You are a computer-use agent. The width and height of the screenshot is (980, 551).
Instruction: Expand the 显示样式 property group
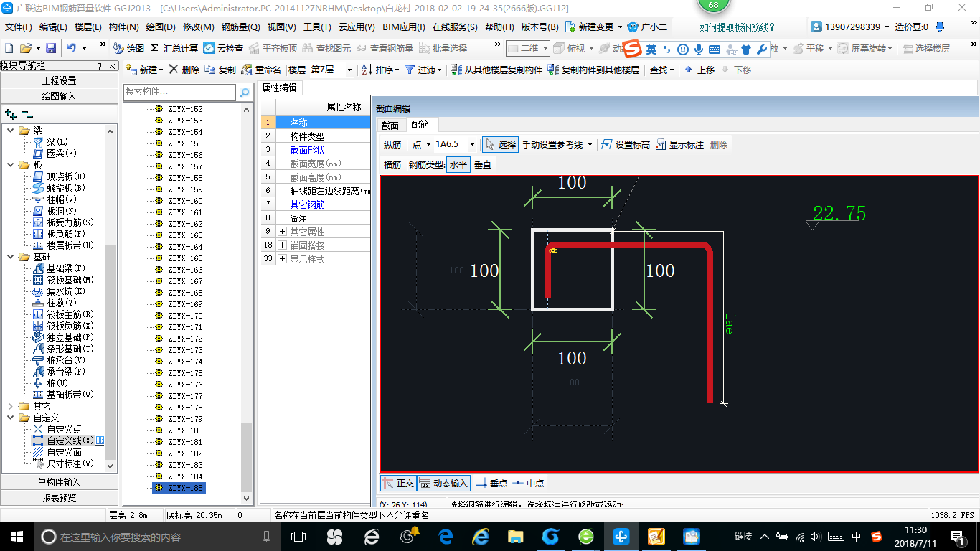[283, 259]
